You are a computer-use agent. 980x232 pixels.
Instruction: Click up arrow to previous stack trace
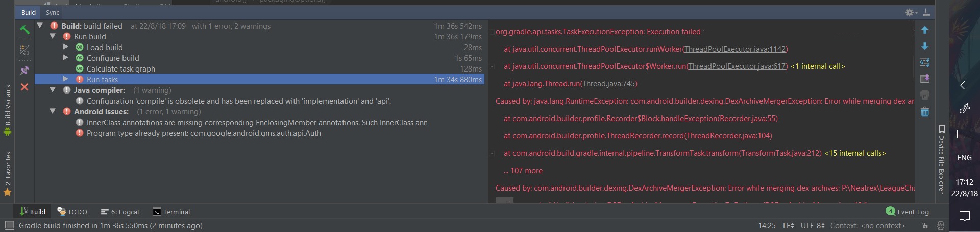[x=924, y=30]
